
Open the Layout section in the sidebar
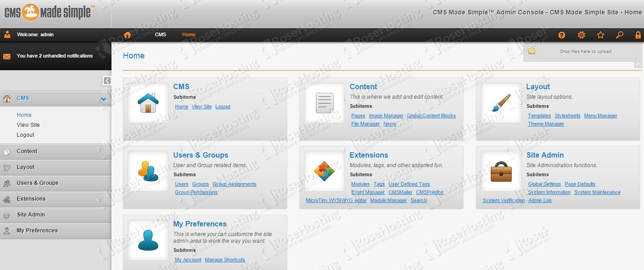55,167
